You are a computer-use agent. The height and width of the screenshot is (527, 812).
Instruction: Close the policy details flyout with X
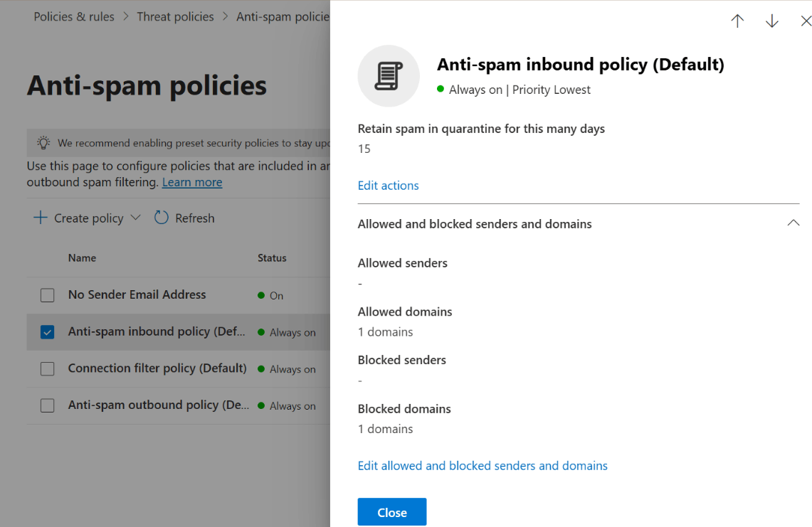[806, 21]
